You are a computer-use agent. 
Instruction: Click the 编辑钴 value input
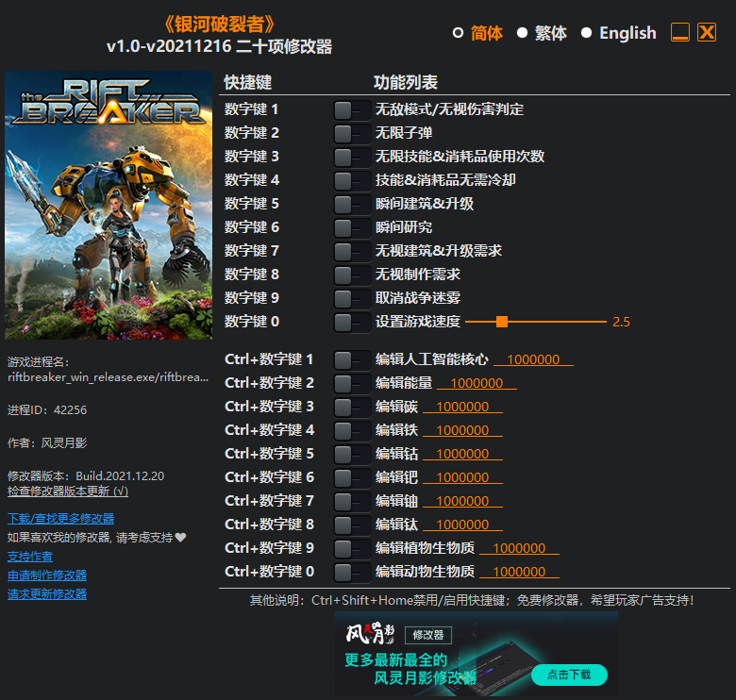(462, 454)
